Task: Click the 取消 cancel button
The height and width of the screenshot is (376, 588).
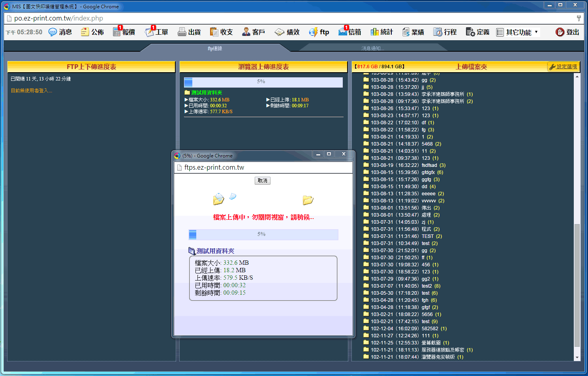Action: [263, 181]
